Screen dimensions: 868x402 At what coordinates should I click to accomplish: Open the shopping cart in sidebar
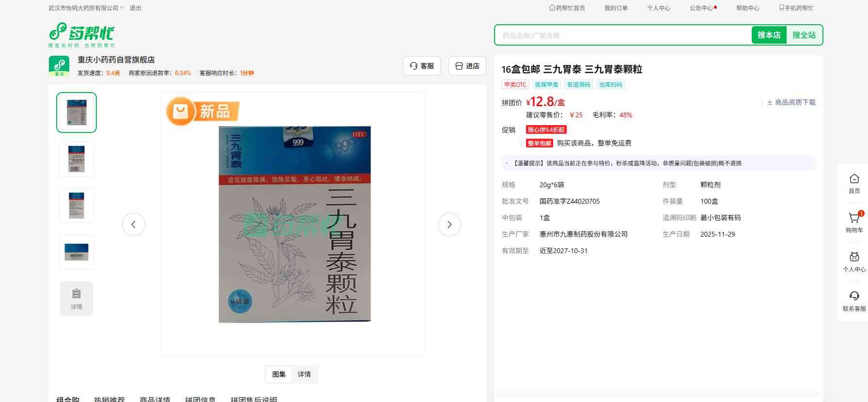tap(854, 223)
